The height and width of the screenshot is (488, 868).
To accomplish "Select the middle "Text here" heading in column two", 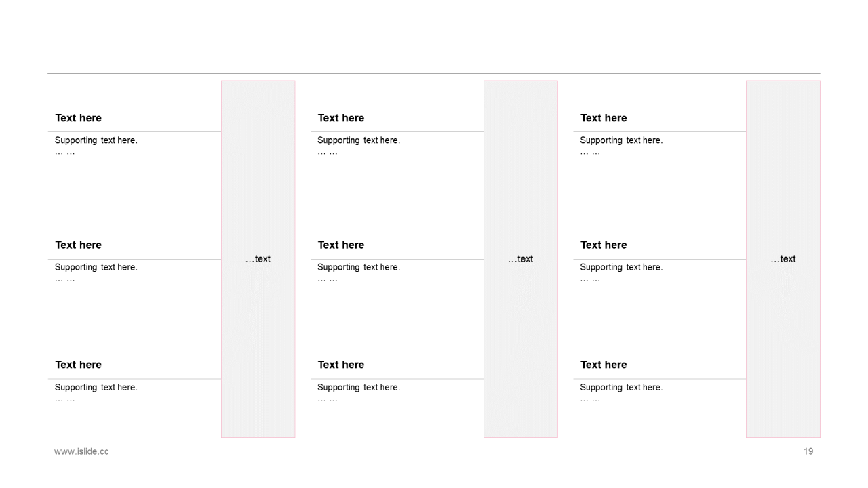I will coord(341,245).
